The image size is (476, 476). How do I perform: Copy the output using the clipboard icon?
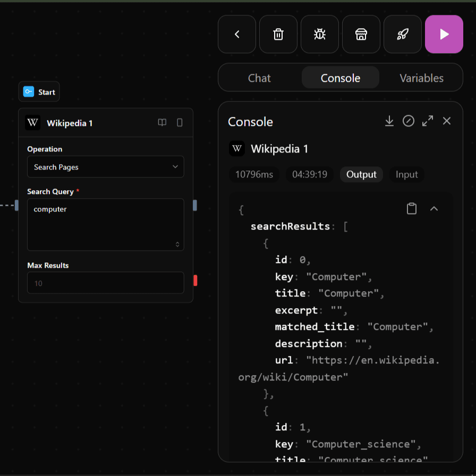tap(412, 208)
